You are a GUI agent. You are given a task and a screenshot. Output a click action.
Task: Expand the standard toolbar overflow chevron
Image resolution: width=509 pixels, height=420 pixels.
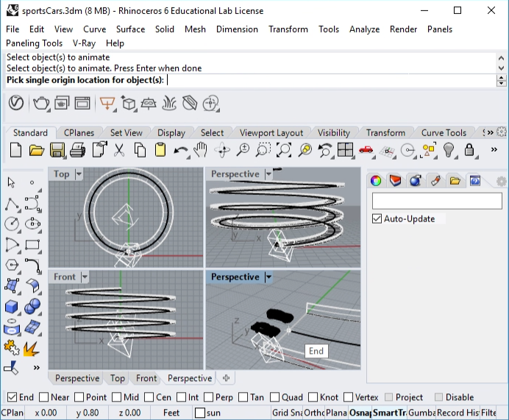[x=494, y=149]
